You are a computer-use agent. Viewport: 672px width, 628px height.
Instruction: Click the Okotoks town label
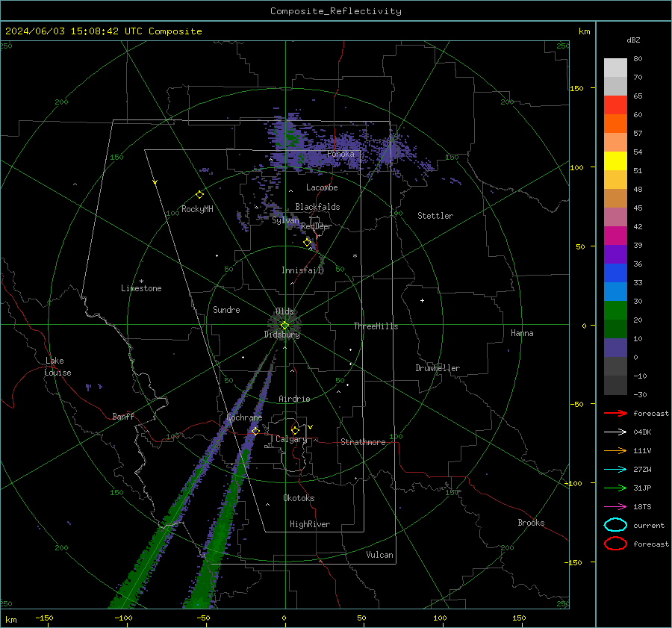click(x=299, y=497)
